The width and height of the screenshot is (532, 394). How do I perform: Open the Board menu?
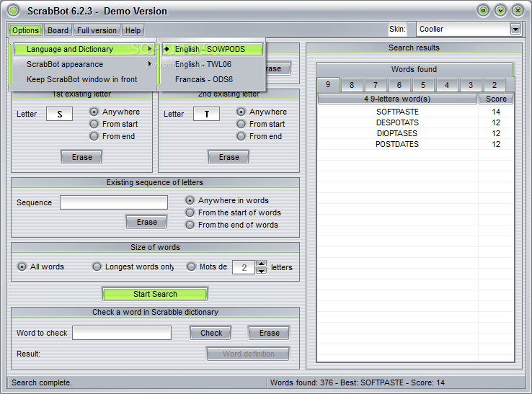tap(58, 30)
